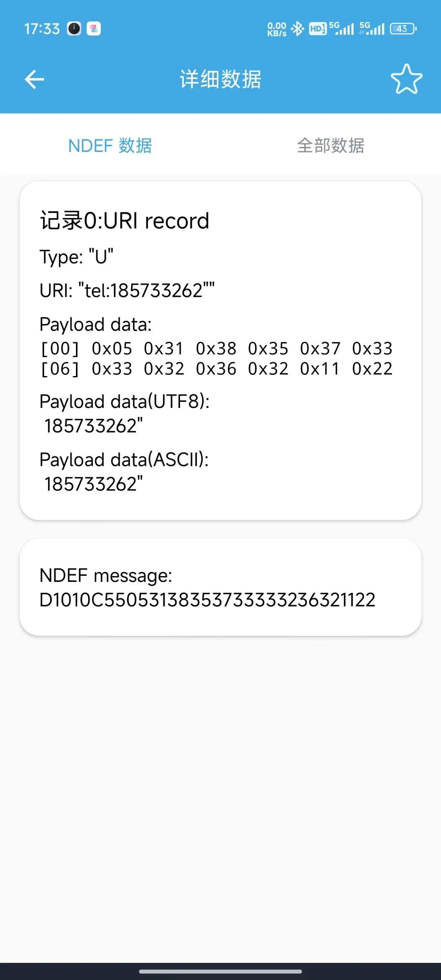Tap the network speed KB/s indicator
The width and height of the screenshot is (441, 980).
pyautogui.click(x=276, y=29)
